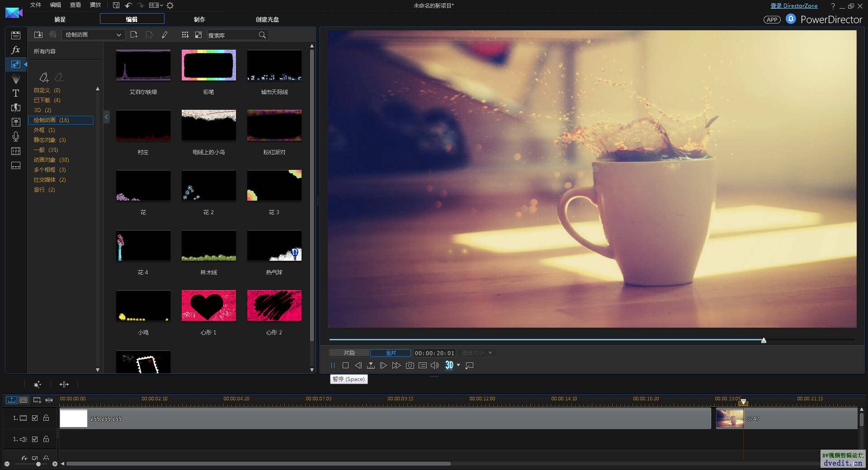Expand the 3D mode dropdown arrow
This screenshot has width=868, height=470.
[458, 365]
